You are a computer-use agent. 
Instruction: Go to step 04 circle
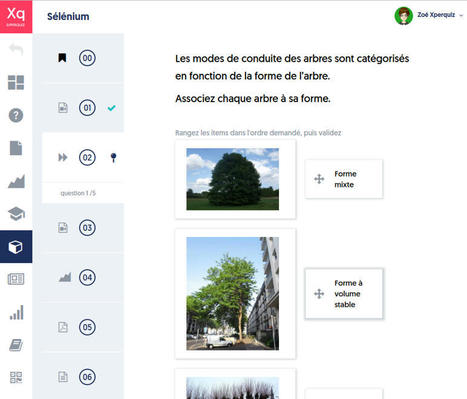[x=87, y=277]
